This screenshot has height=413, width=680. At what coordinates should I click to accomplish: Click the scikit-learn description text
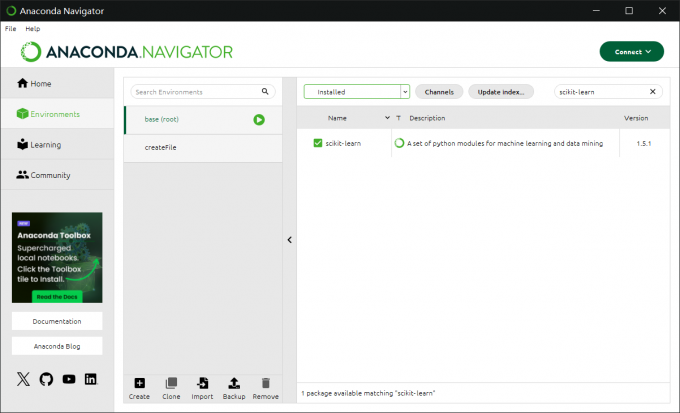[x=505, y=143]
